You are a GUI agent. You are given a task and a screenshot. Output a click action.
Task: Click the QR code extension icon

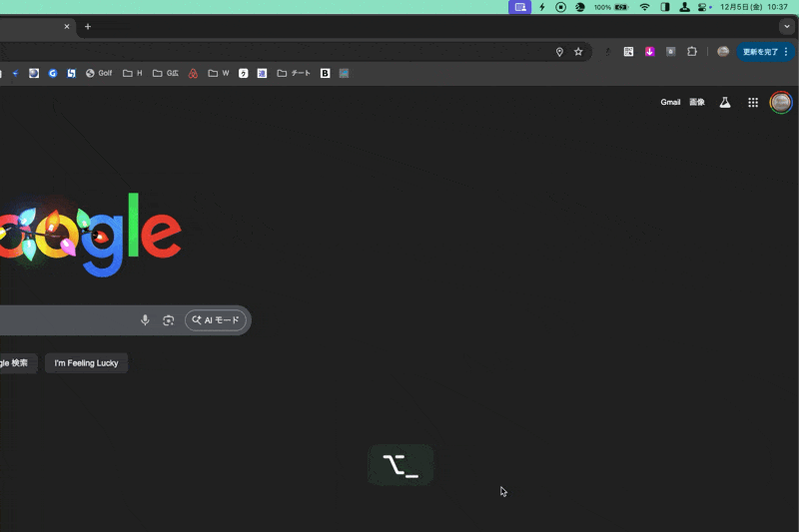[x=628, y=52]
